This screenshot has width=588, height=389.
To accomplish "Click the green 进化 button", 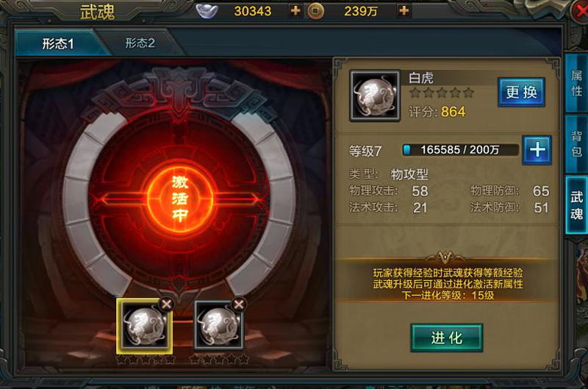I will tap(447, 338).
